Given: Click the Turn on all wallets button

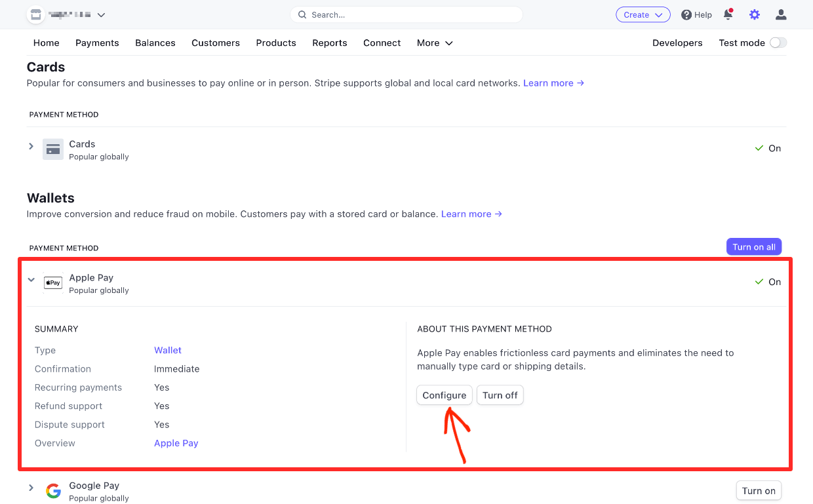Looking at the screenshot, I should click(x=754, y=246).
